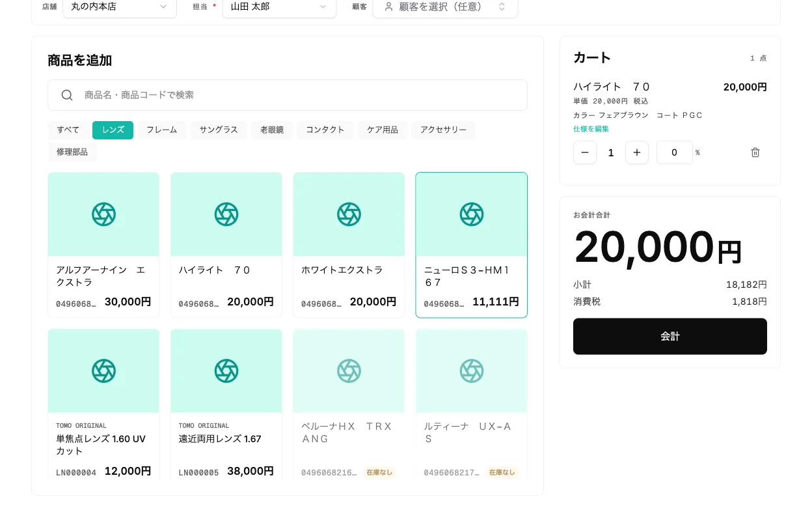Screen dimensions: 812x508
Task: Select the コンタクト category filter
Action: (325, 130)
